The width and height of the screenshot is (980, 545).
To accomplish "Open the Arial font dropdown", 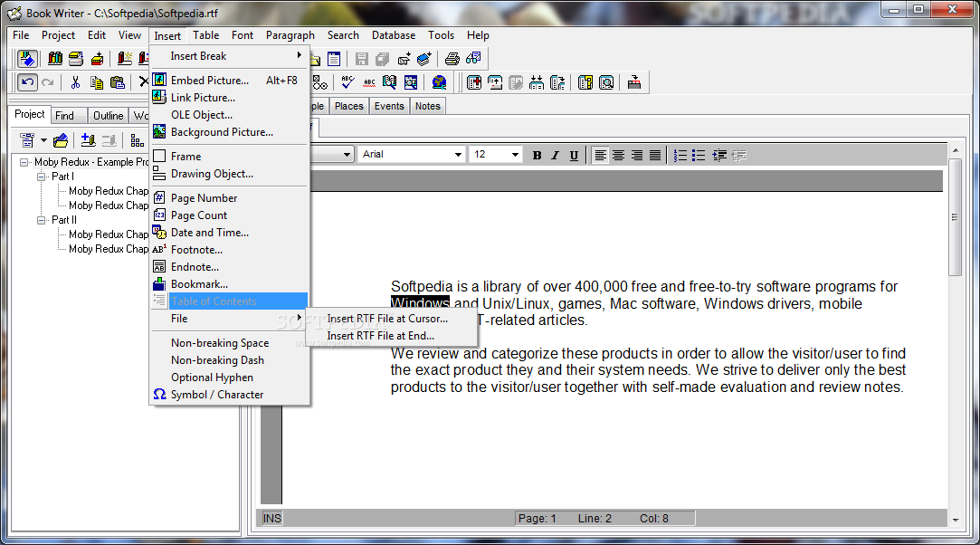I will pos(458,155).
